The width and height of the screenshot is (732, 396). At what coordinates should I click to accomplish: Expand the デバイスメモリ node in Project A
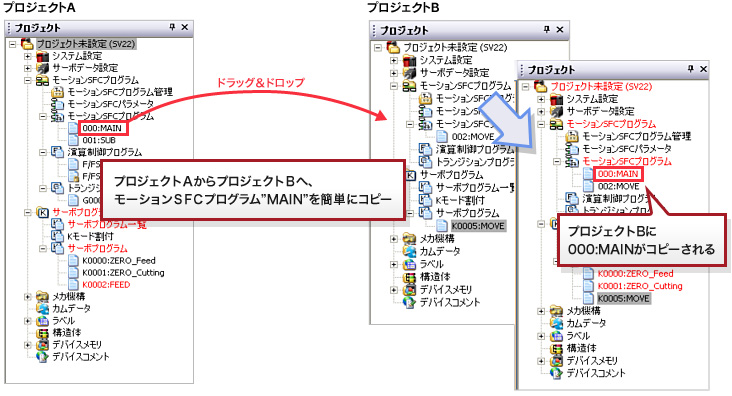pyautogui.click(x=28, y=345)
